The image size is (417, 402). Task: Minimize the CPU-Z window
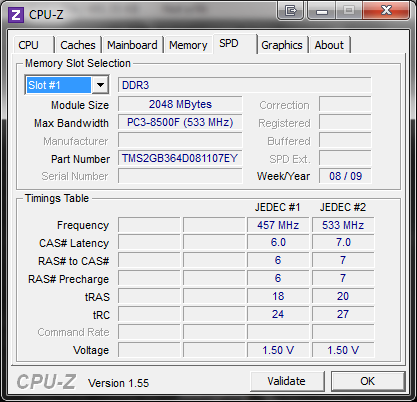click(x=322, y=11)
